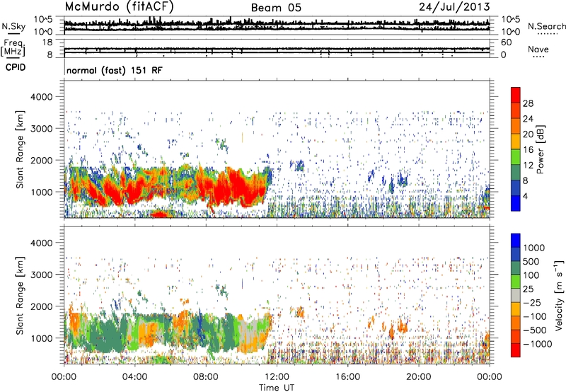Select the Slant Range [km] label of power panel
The image size is (566, 392).
tap(21, 149)
